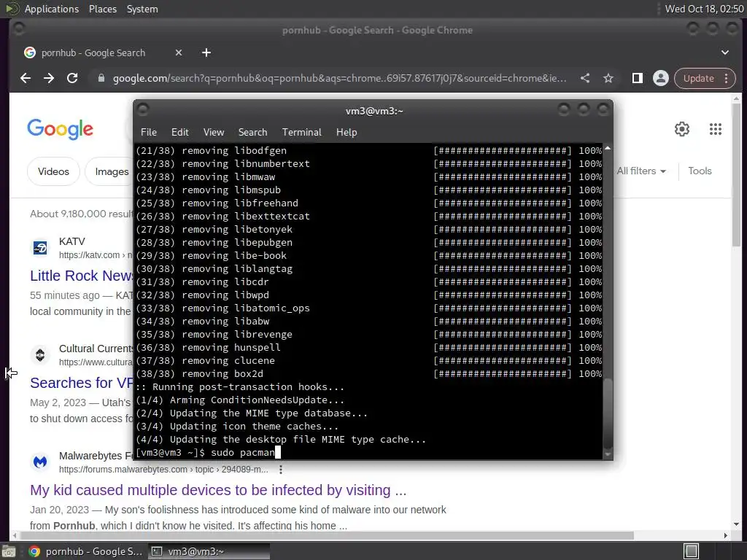
Task: Click the 'Running post-transaction hooks...' line
Action: [239, 387]
